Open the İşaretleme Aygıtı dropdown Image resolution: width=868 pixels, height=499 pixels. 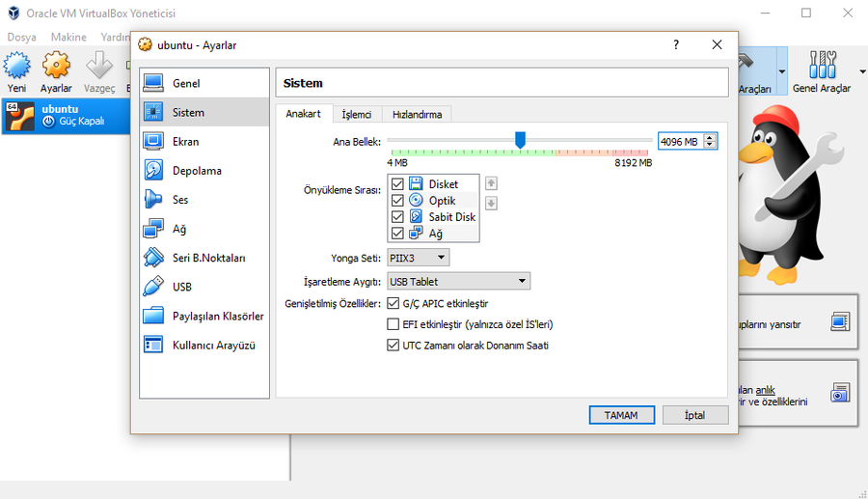458,282
